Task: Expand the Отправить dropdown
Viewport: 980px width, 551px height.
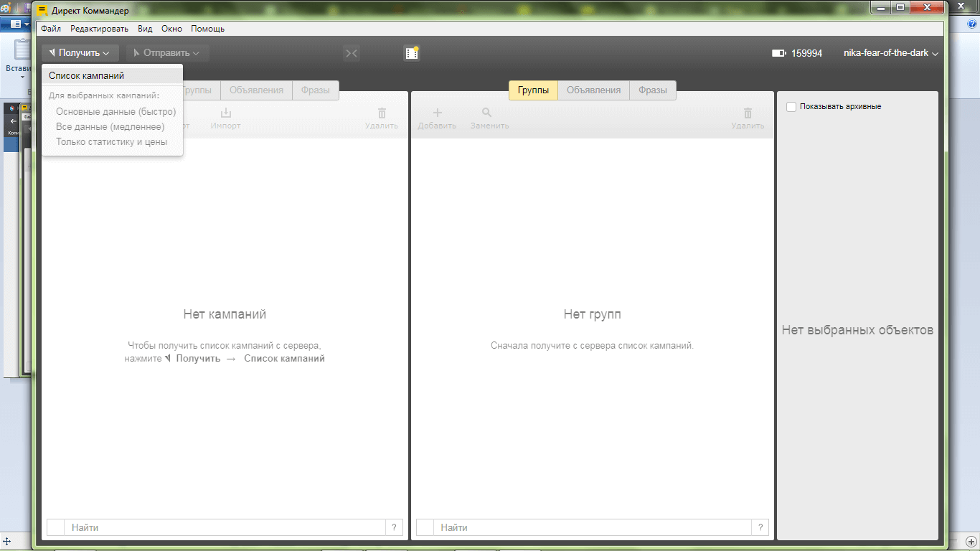Action: (167, 53)
